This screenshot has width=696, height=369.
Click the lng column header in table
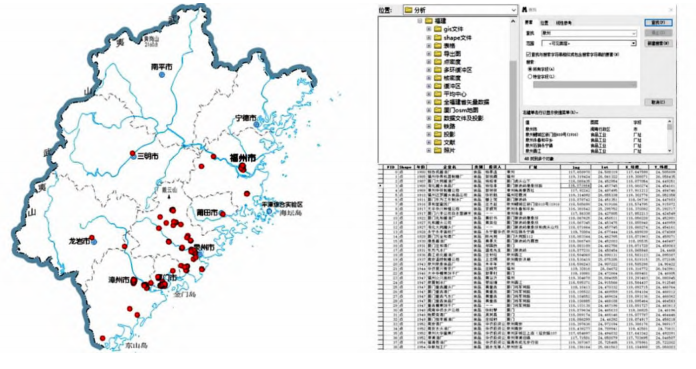coord(576,167)
